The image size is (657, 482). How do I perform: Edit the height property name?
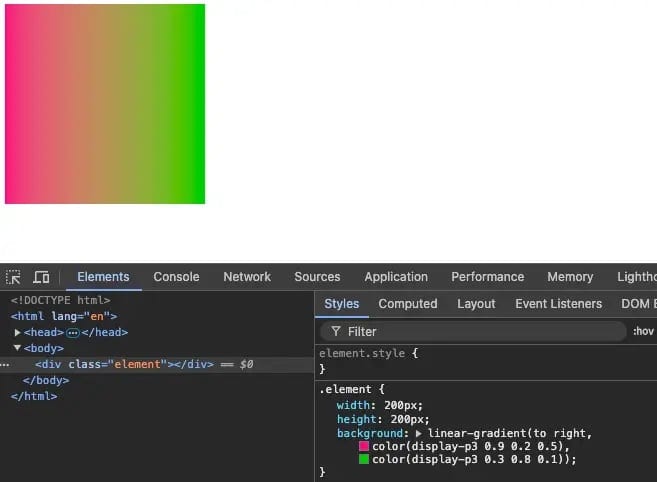pyautogui.click(x=357, y=419)
